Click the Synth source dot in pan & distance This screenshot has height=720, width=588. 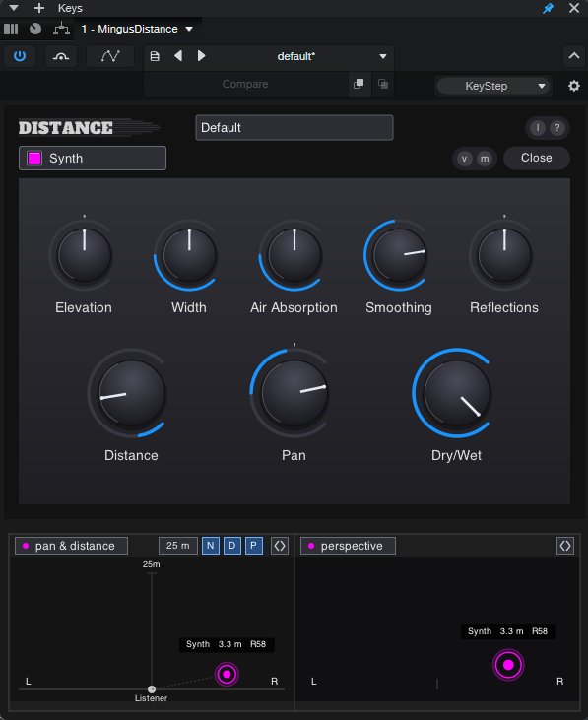pyautogui.click(x=227, y=674)
